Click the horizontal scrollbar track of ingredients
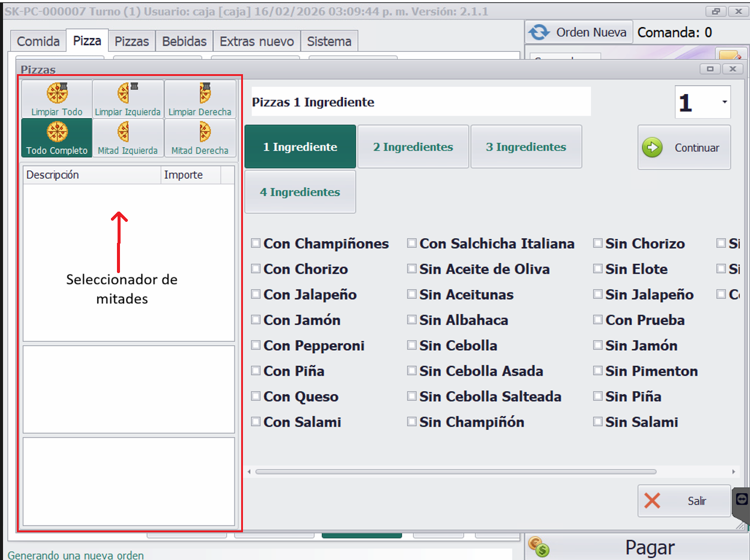 [x=693, y=471]
